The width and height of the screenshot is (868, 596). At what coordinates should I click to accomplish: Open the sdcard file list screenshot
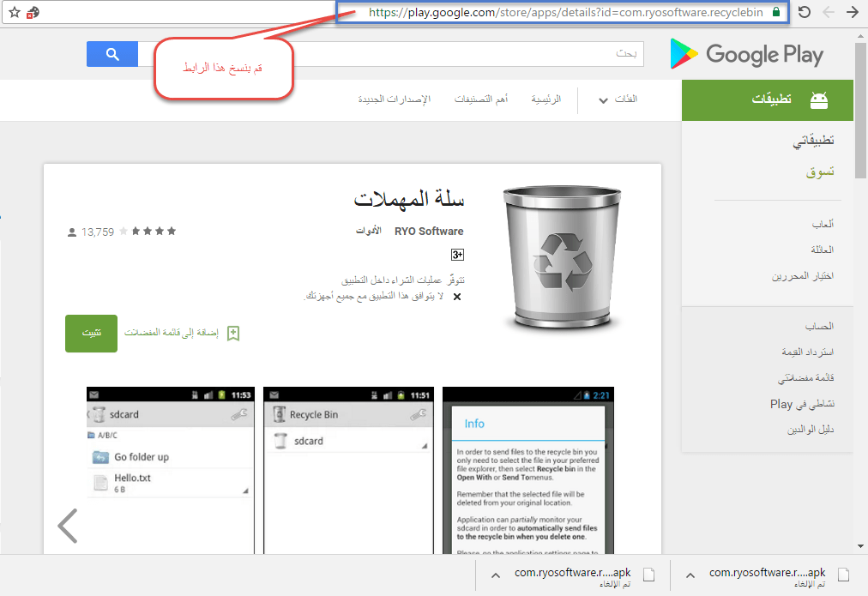pos(171,471)
